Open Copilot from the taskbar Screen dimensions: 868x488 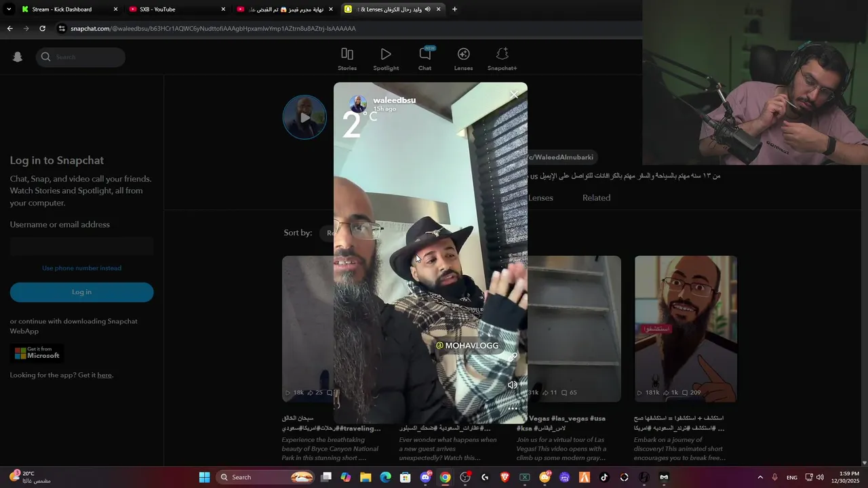tap(346, 477)
